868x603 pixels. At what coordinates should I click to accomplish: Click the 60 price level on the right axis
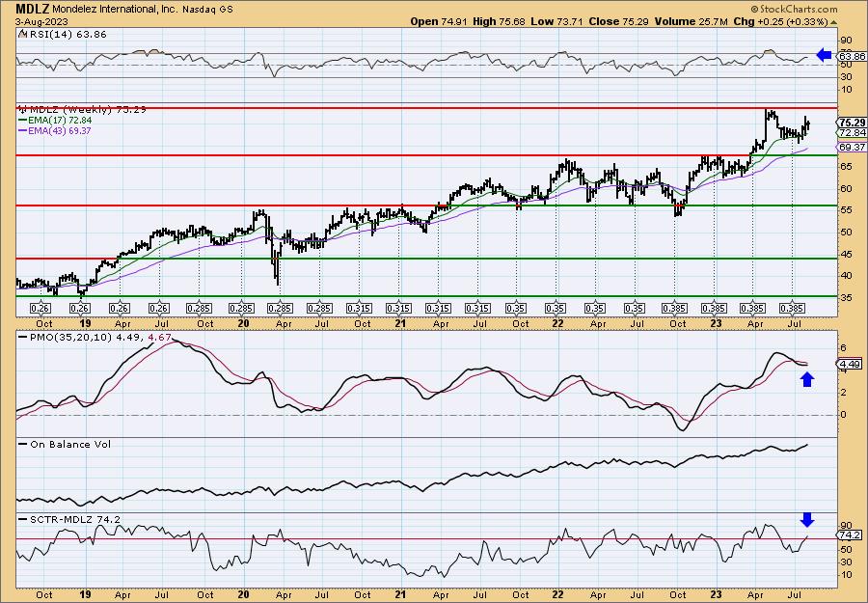pos(845,188)
